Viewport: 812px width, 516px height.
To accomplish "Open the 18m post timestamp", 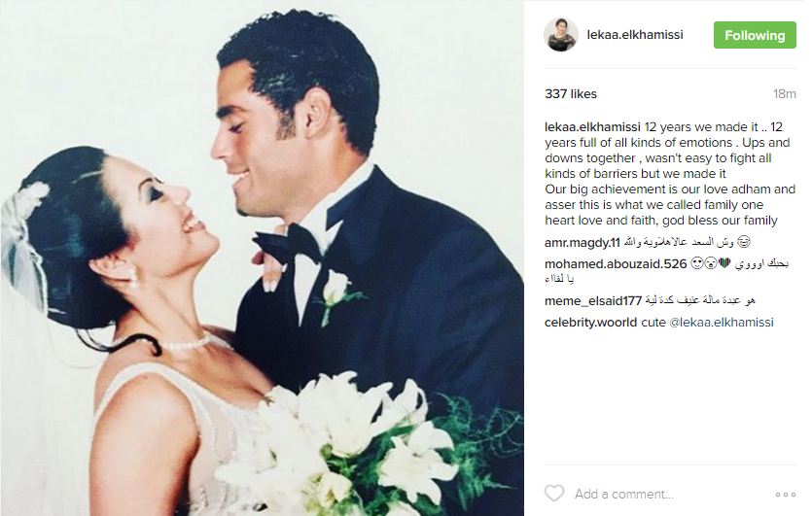I will pyautogui.click(x=784, y=93).
